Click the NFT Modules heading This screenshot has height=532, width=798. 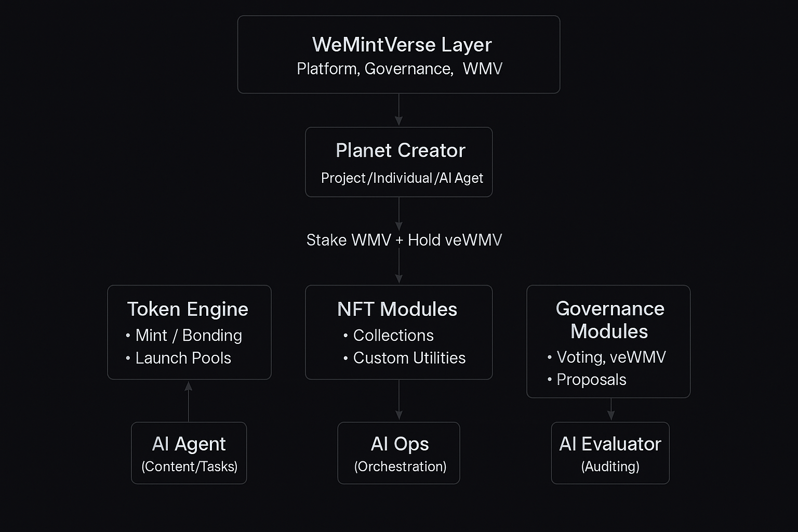[x=397, y=309]
